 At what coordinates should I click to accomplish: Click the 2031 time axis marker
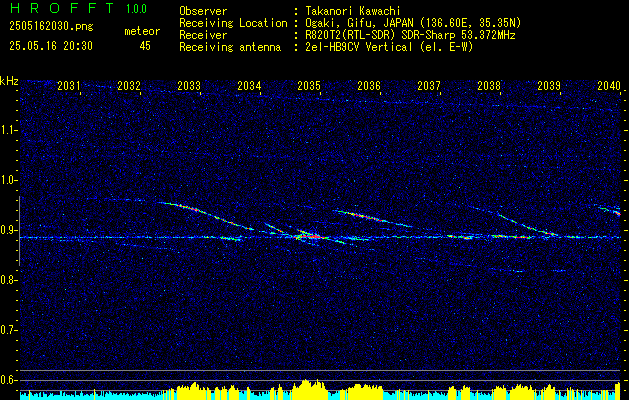click(x=69, y=85)
